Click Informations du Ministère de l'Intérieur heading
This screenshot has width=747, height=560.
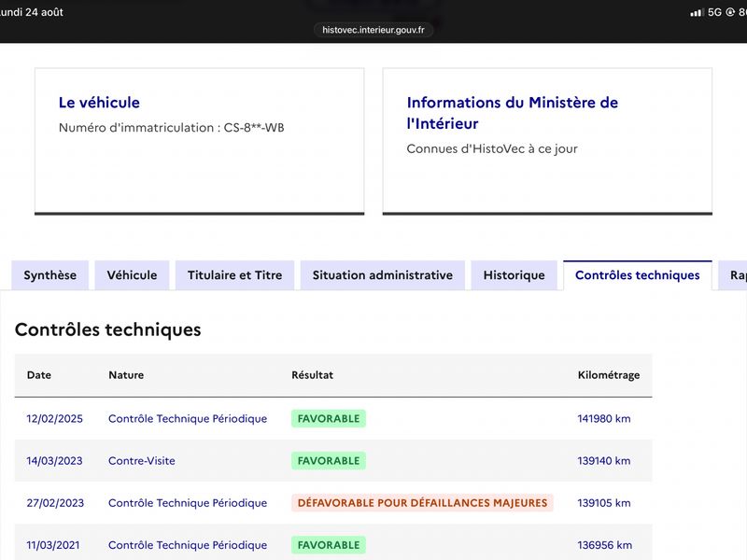(512, 113)
